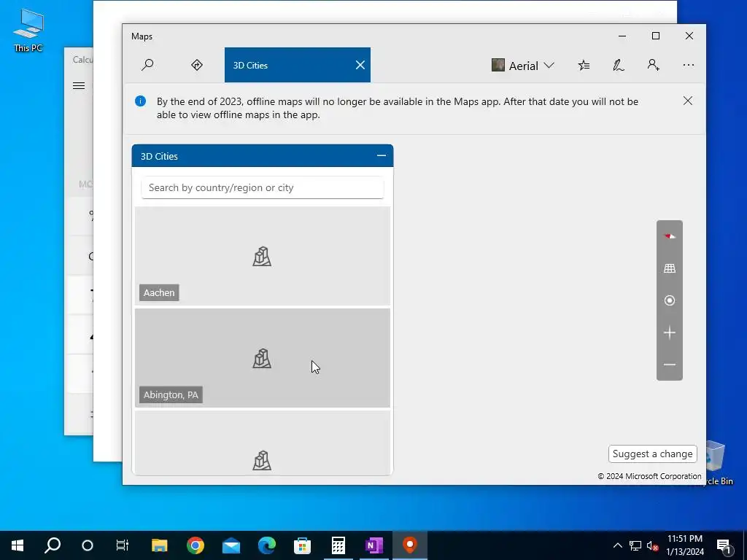Screen dimensions: 747x560
Task: Show my location target icon
Action: click(x=670, y=300)
